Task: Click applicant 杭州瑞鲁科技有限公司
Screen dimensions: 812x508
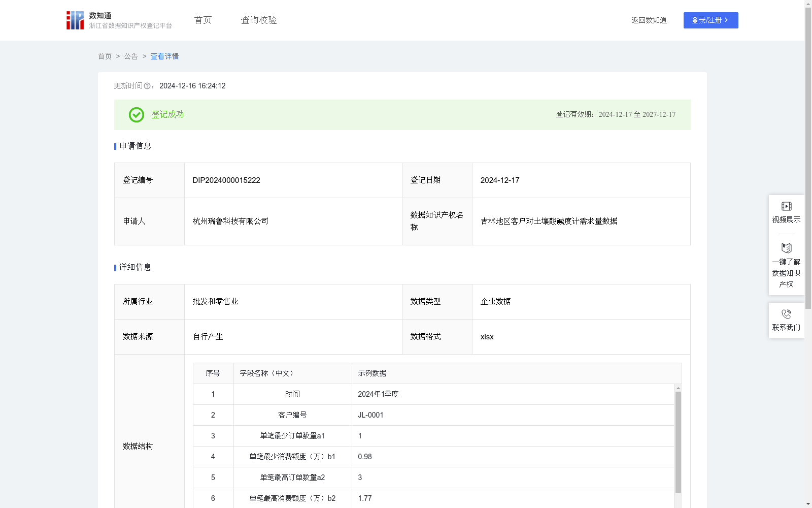Action: 230,221
